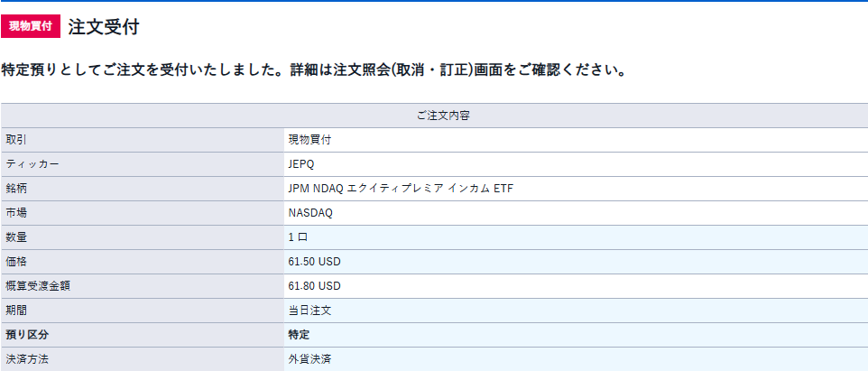The height and width of the screenshot is (371, 868).
Task: Click the ティッカー row label
Action: click(x=32, y=164)
